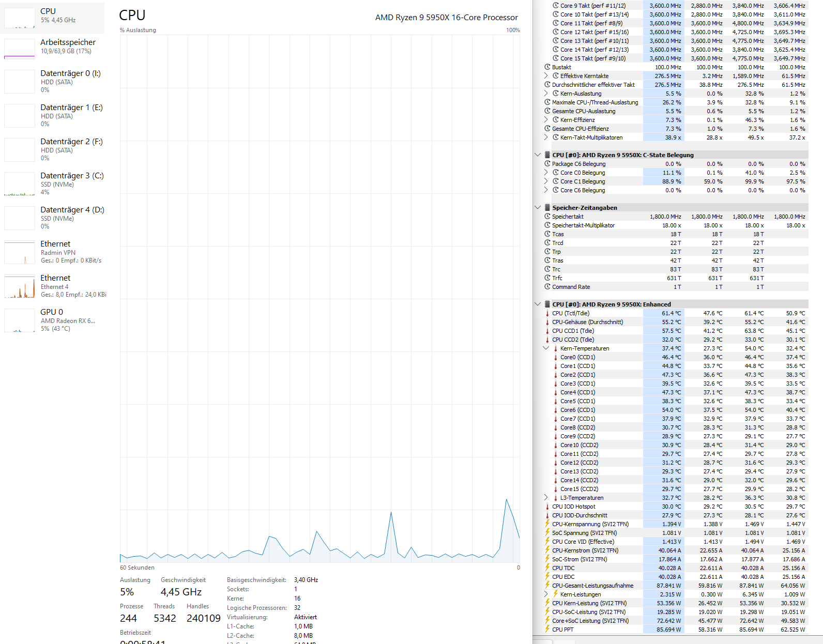Click the Threads count 5342
This screenshot has width=823, height=644.
165,619
